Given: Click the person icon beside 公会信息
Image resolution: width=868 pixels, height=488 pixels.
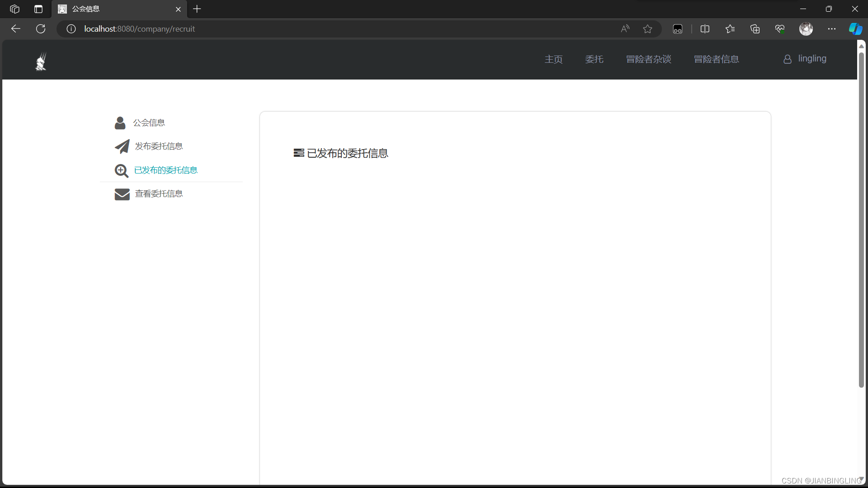Looking at the screenshot, I should pos(120,123).
